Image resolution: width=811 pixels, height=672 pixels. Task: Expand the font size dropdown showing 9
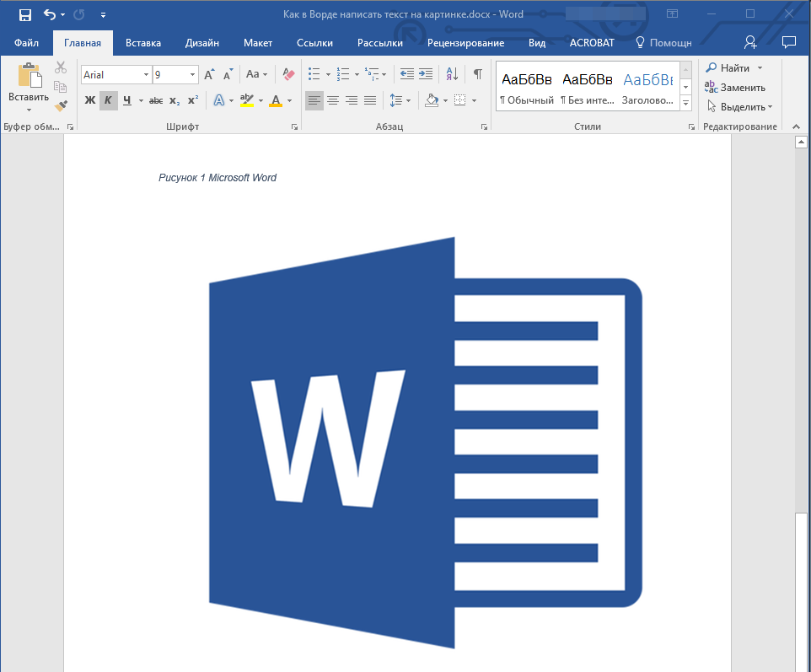tap(193, 75)
